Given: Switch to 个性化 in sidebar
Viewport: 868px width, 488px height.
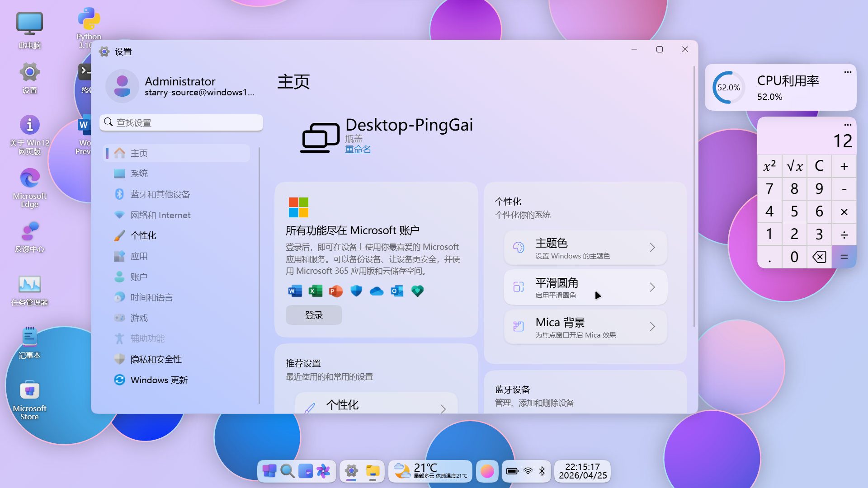Looking at the screenshot, I should [x=177, y=235].
